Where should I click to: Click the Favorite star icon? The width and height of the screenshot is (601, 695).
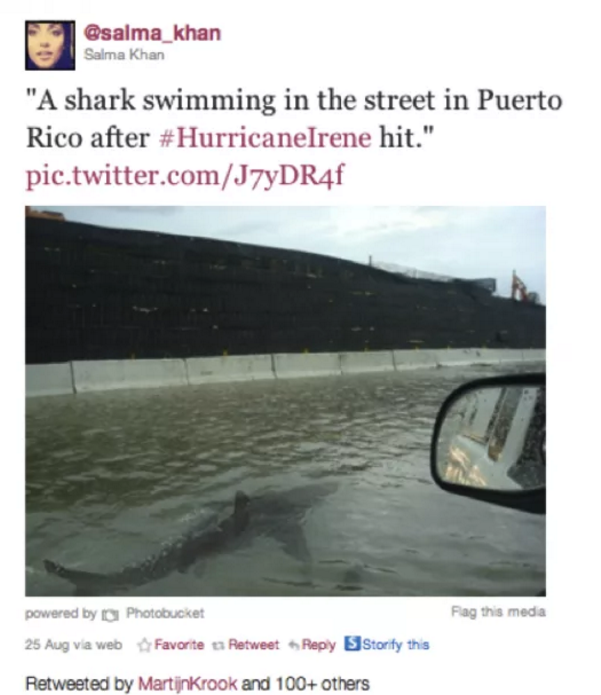click(144, 645)
